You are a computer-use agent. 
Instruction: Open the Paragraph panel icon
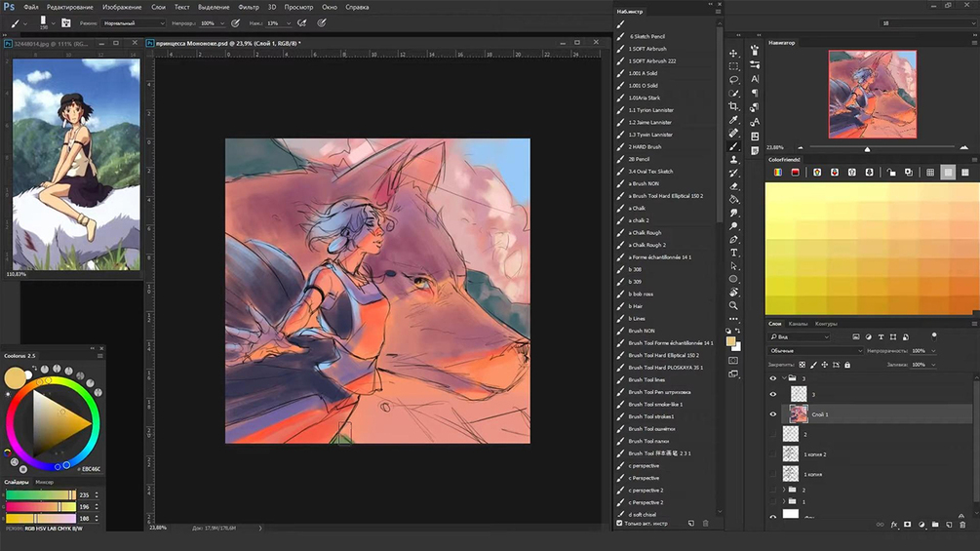tap(755, 93)
